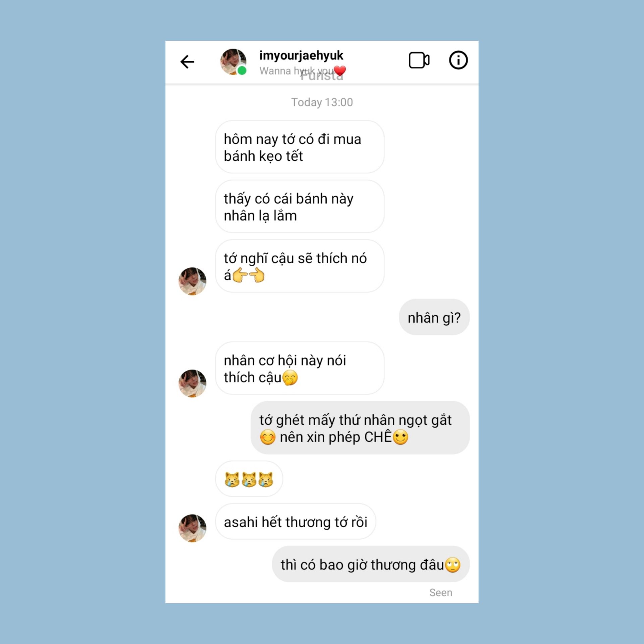Go back using the left arrow
644x644 pixels.
tap(187, 62)
